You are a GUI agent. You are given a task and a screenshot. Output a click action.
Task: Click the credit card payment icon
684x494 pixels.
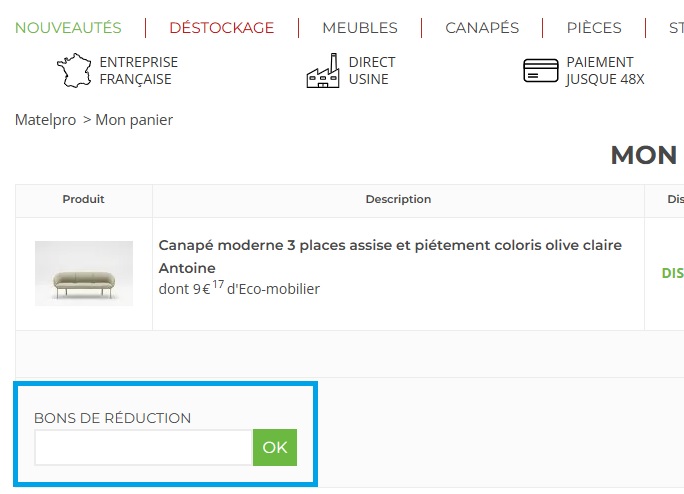(541, 71)
